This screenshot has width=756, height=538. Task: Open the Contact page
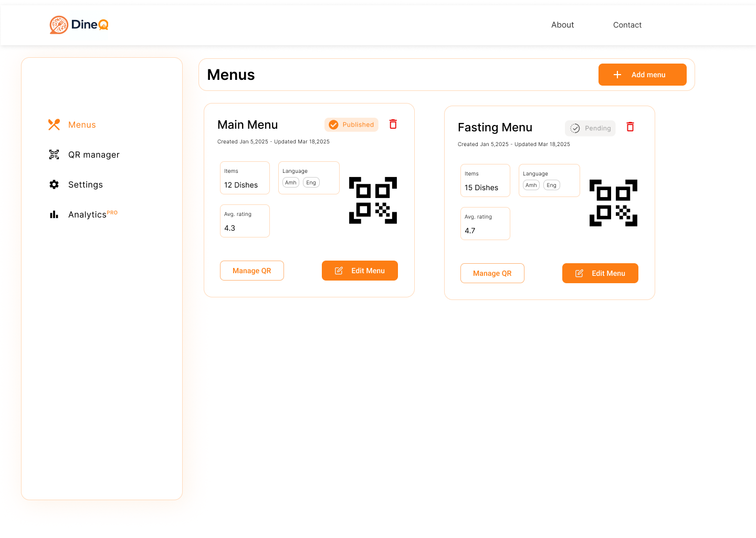click(x=627, y=25)
